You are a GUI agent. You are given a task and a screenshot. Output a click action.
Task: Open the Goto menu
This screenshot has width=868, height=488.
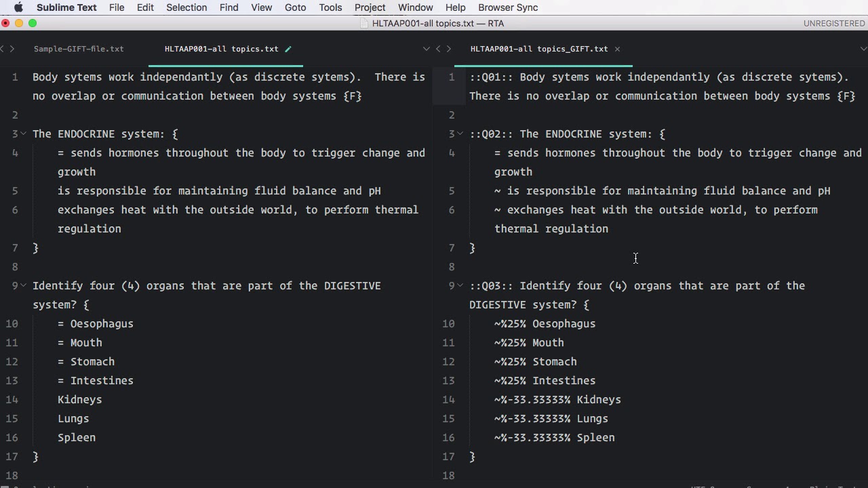295,7
